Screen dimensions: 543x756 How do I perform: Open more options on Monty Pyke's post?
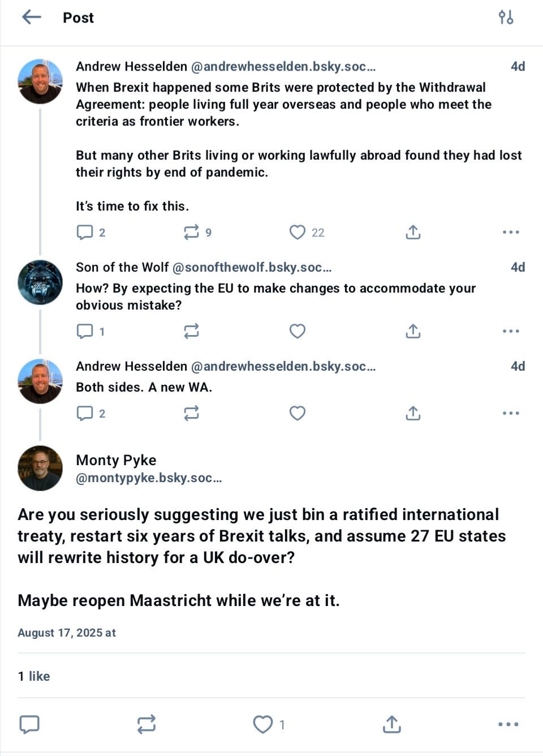point(508,724)
